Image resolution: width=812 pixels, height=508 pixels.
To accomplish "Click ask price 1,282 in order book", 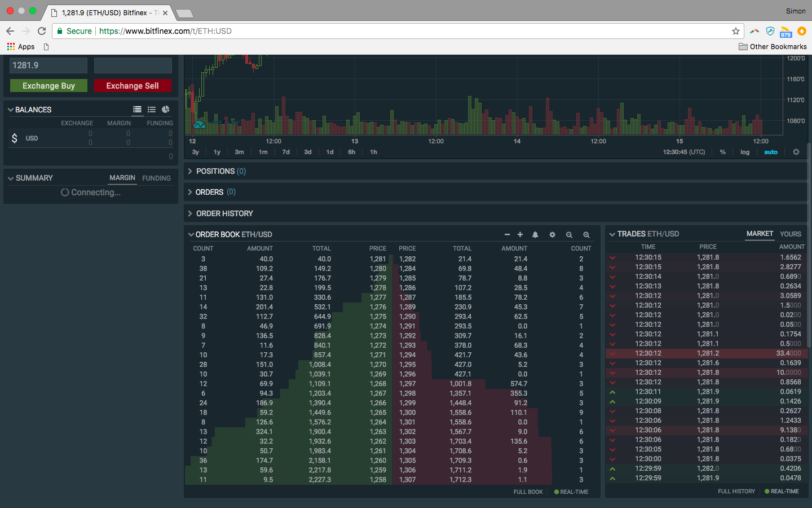I will pos(408,259).
